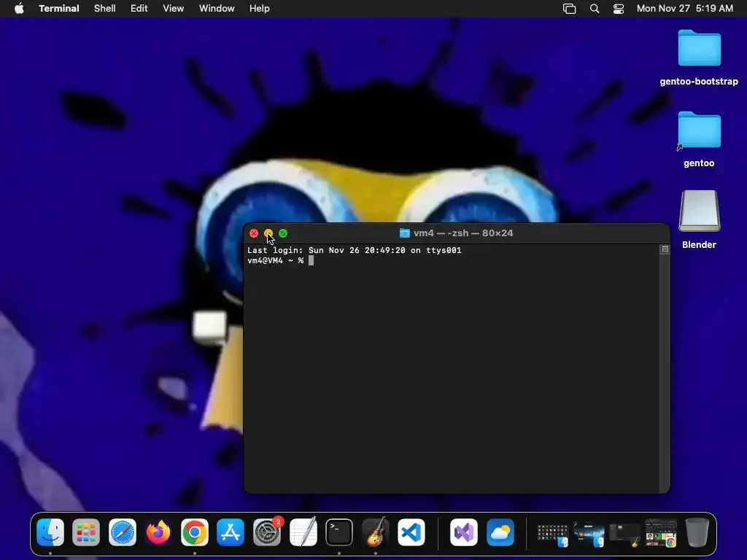Open the Window menu
This screenshot has height=560, width=747.
[217, 9]
